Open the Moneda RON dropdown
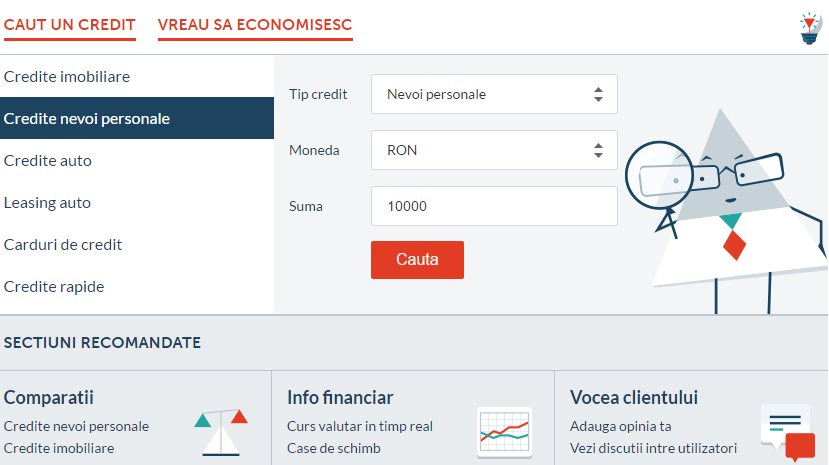Screen dimensions: 829x465 [494, 150]
